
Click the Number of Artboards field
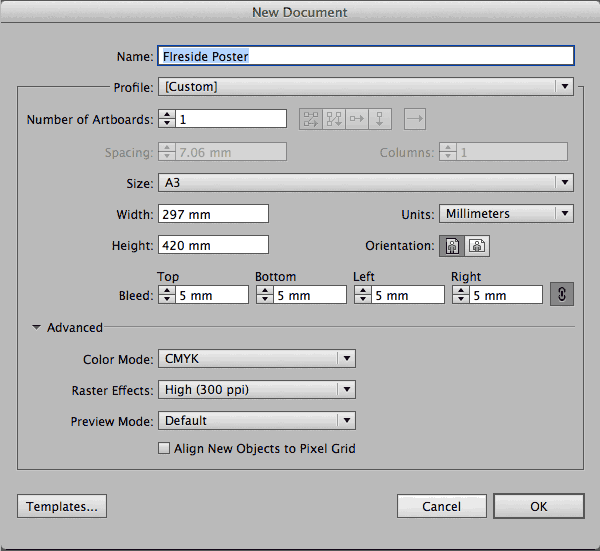pyautogui.click(x=231, y=119)
